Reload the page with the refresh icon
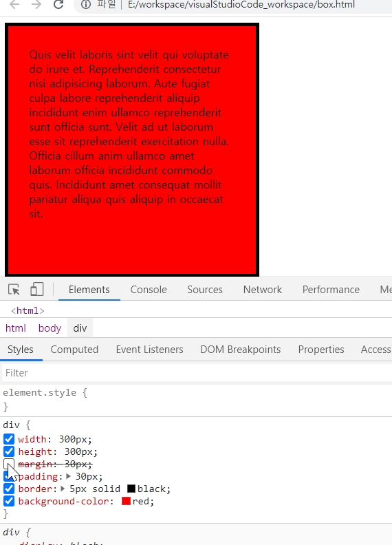392x545 pixels. click(58, 5)
